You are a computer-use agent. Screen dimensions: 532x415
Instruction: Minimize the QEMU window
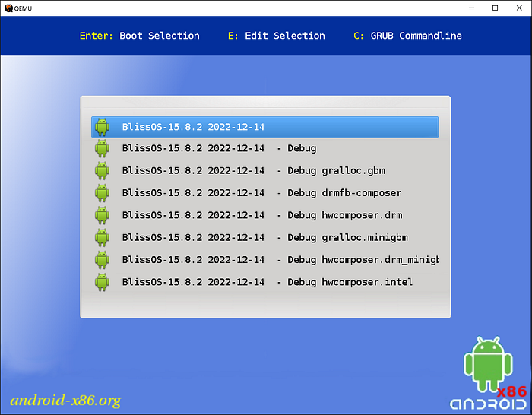click(472, 8)
